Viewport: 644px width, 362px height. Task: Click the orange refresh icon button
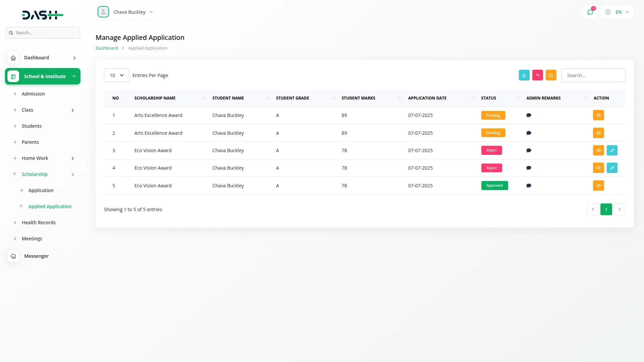point(551,75)
